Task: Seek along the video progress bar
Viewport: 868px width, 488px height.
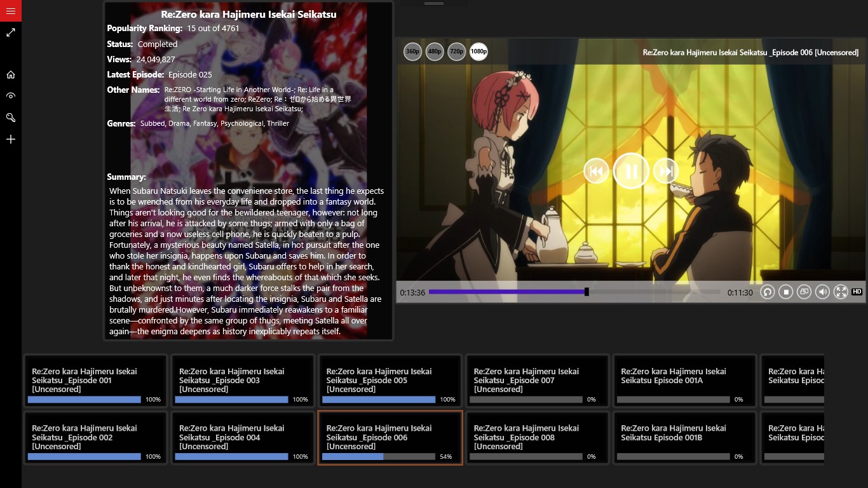Action: [x=575, y=292]
